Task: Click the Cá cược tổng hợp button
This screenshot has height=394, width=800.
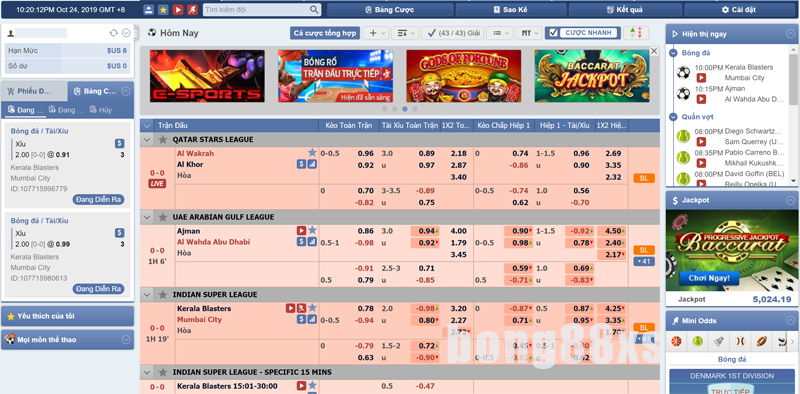Action: click(x=325, y=33)
